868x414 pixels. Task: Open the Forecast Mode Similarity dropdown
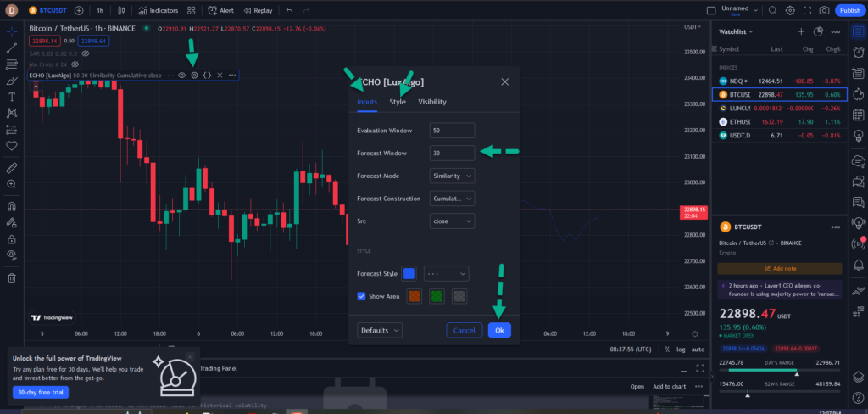(x=453, y=176)
